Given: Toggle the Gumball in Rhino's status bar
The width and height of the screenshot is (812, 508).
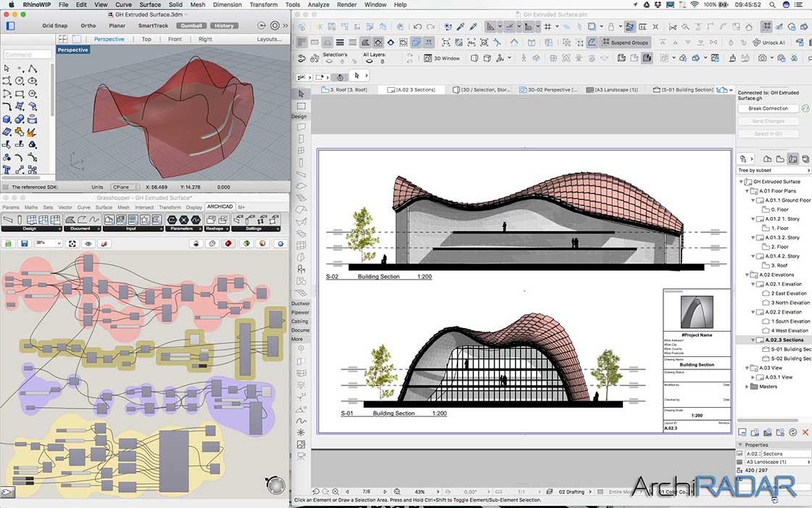Looking at the screenshot, I should pyautogui.click(x=191, y=25).
